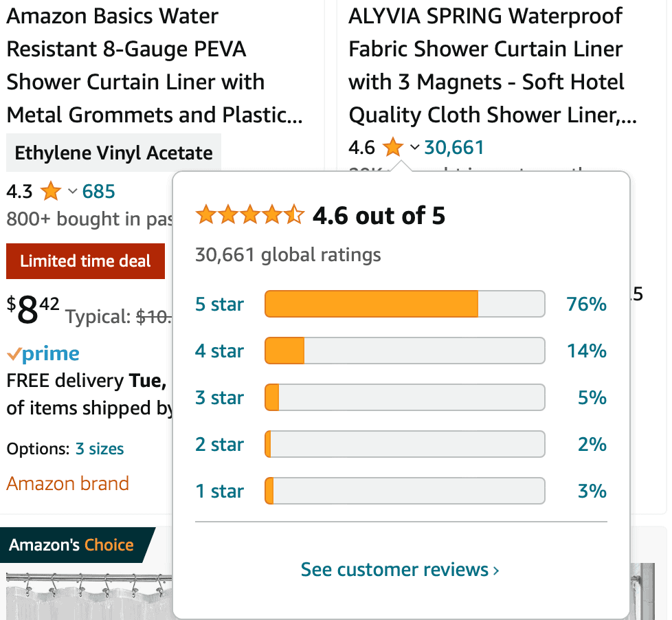Collapse the rating popup via its chevron
Viewport: 672px width, 620px height.
(x=413, y=148)
